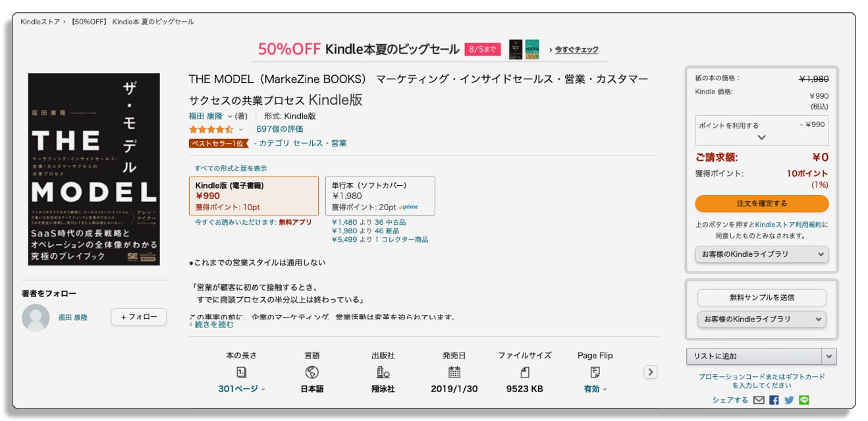868x421 pixels.
Task: Open the カテゴリ セールス・営業 category link
Action: click(x=303, y=143)
